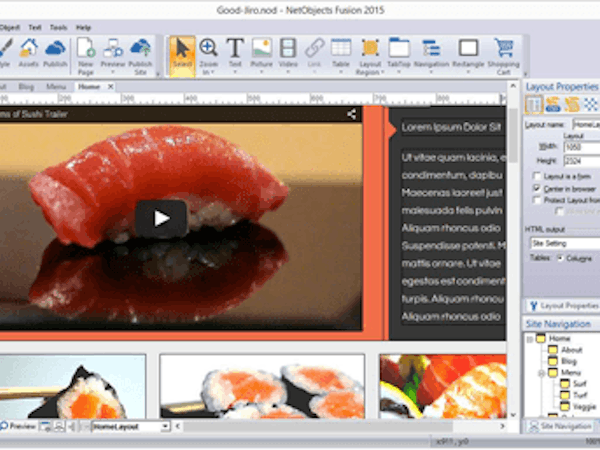Open the Object menu

click(10, 28)
